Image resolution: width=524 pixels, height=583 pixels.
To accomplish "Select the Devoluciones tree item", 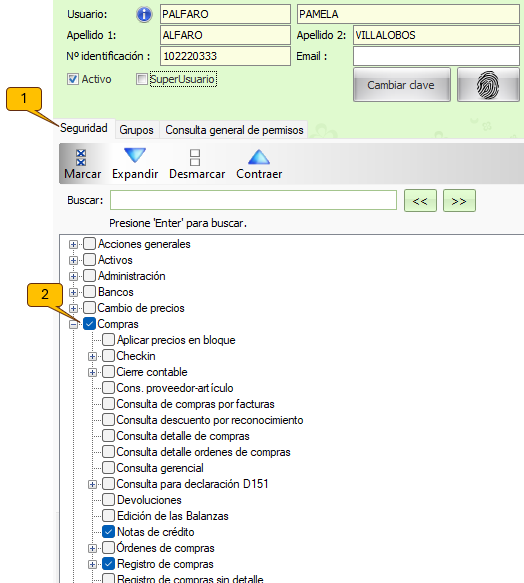I will click(x=149, y=500).
